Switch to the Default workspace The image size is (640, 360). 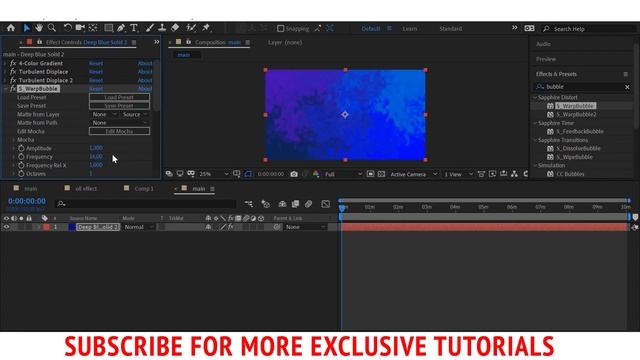[371, 29]
